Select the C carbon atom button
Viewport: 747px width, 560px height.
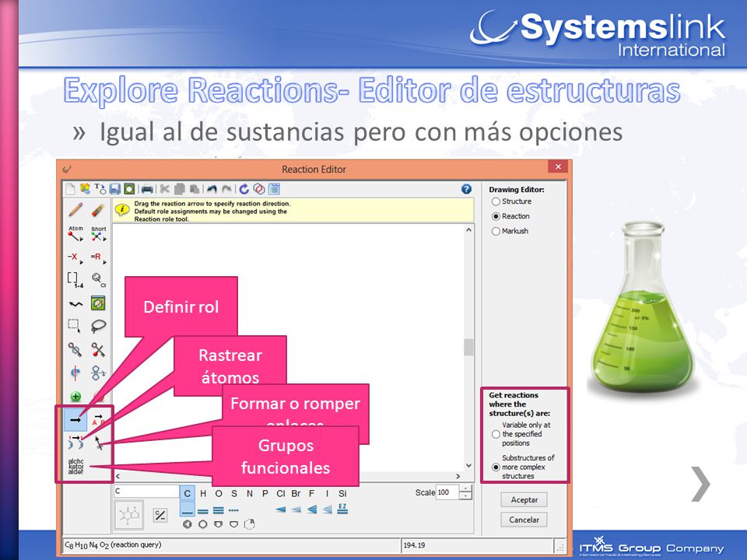188,494
